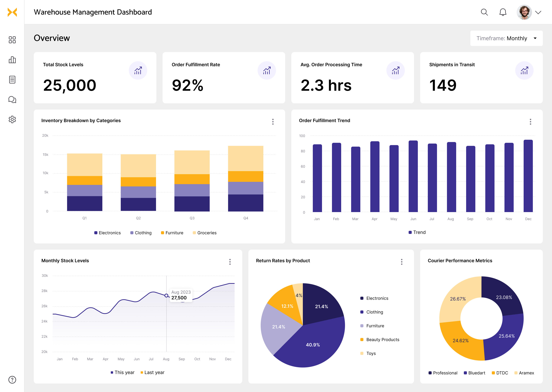Click the user avatar photo
This screenshot has height=392, width=552.
pyautogui.click(x=524, y=12)
